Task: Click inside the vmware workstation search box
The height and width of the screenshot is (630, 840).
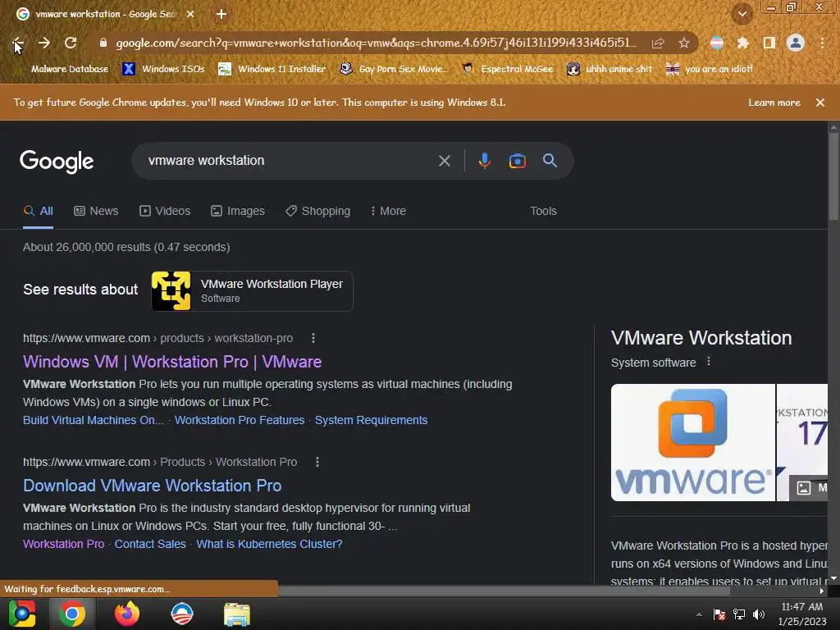Action: [290, 161]
